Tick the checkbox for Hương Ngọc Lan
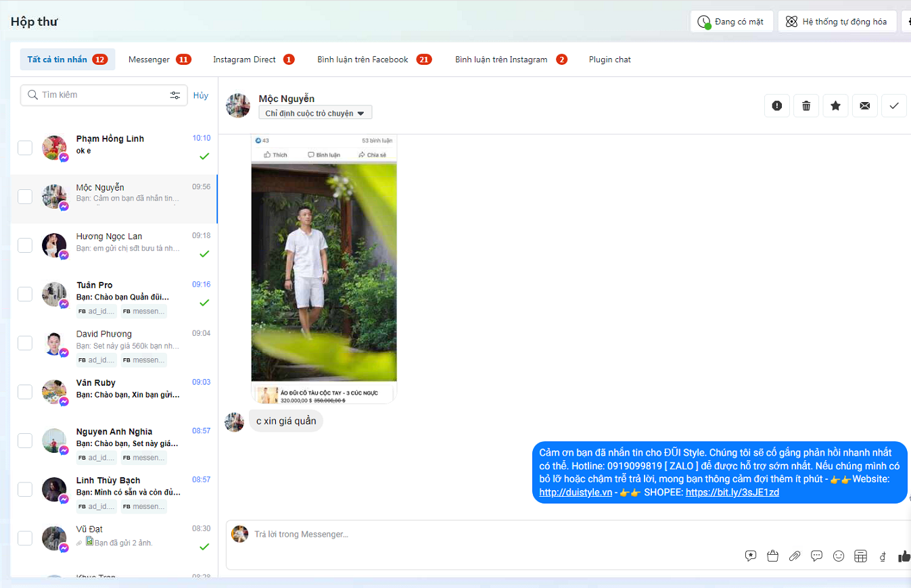 click(x=25, y=245)
